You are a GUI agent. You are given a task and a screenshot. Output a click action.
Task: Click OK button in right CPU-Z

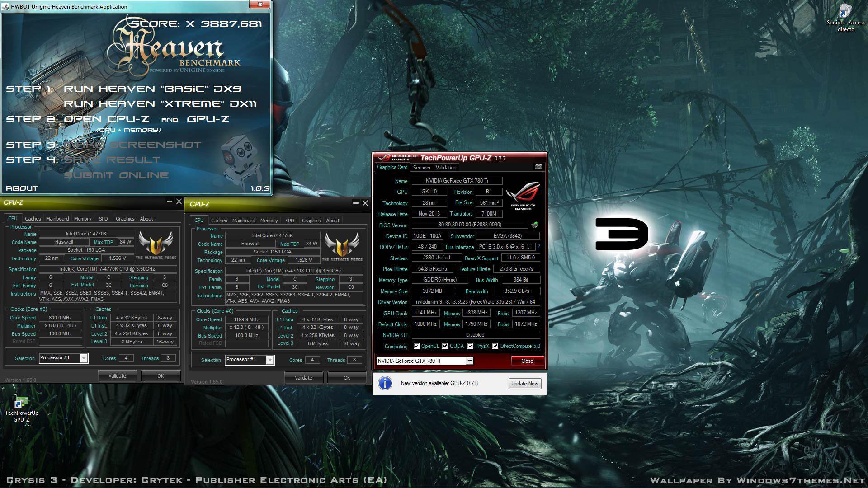tap(347, 378)
